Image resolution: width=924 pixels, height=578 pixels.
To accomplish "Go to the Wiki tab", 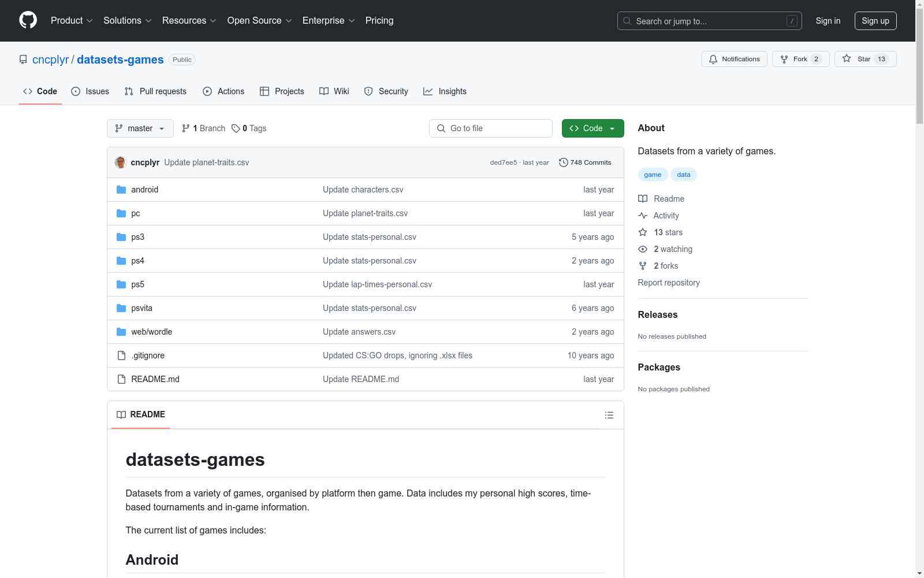I will (334, 91).
